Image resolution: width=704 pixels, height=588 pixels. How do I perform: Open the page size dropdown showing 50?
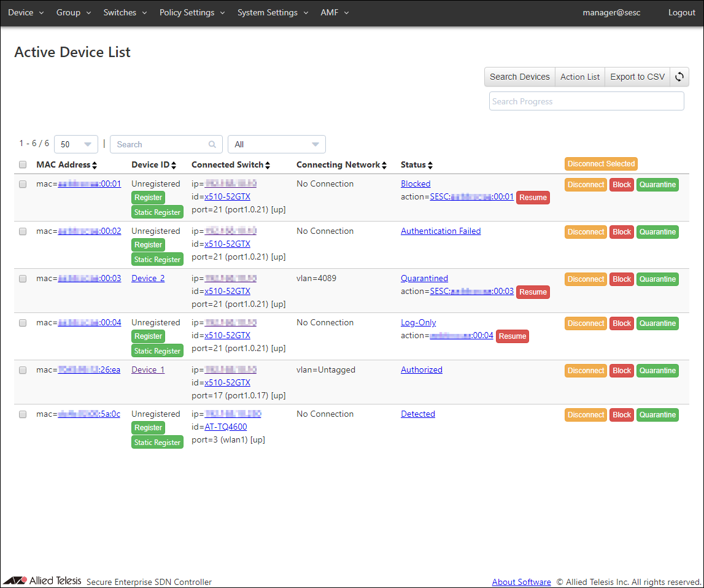click(76, 144)
